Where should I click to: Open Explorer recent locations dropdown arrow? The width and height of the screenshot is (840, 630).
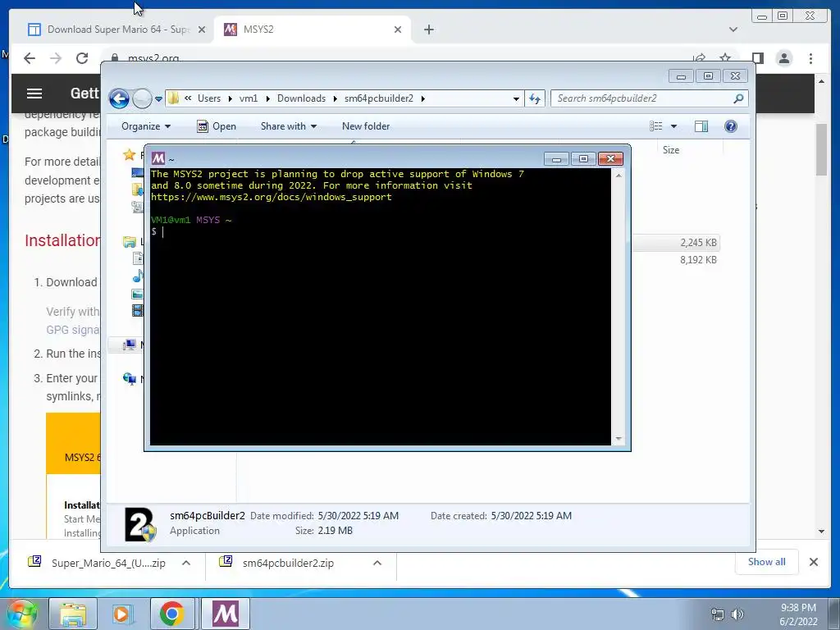point(158,99)
